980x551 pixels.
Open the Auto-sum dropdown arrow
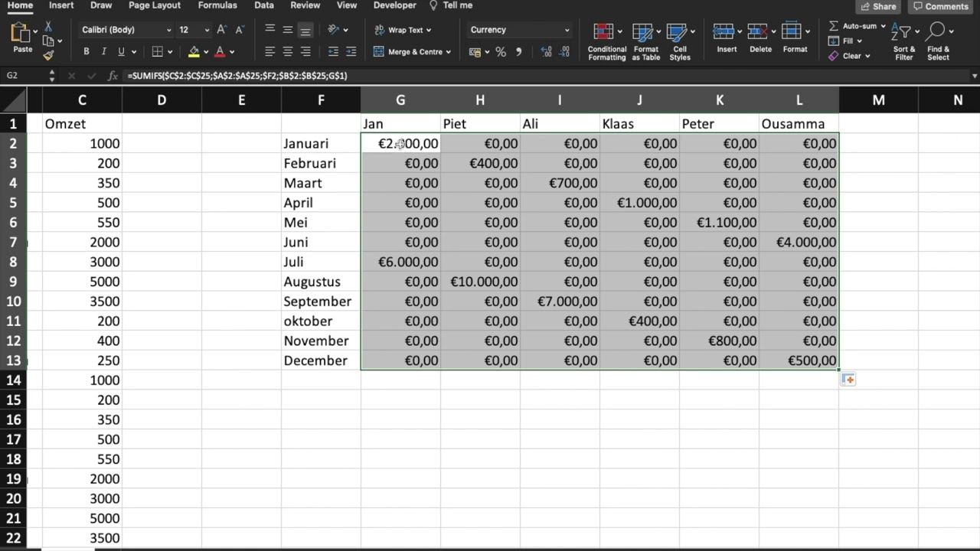tap(884, 26)
